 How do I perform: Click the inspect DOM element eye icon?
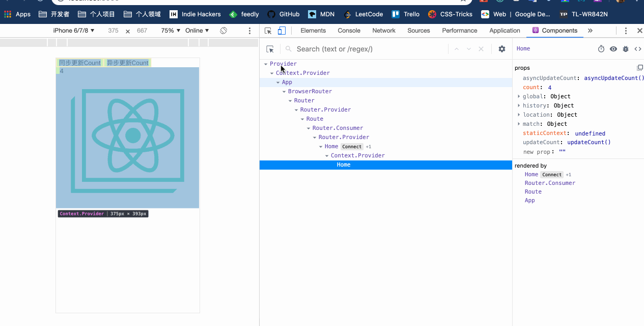[x=613, y=49]
